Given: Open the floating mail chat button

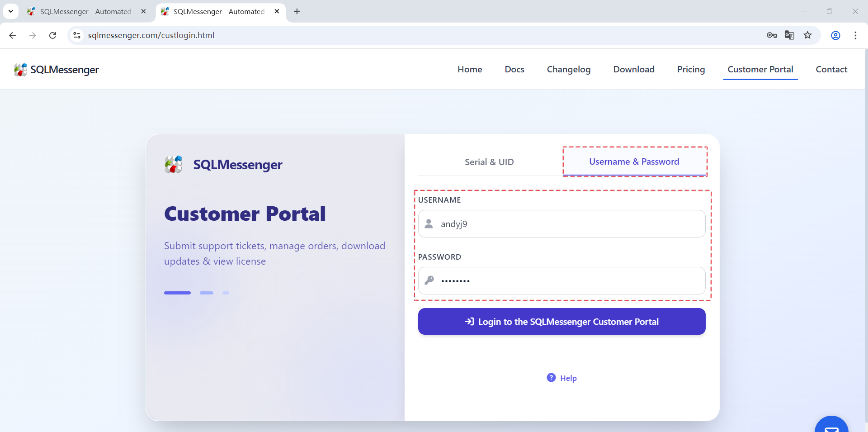Looking at the screenshot, I should click(831, 426).
